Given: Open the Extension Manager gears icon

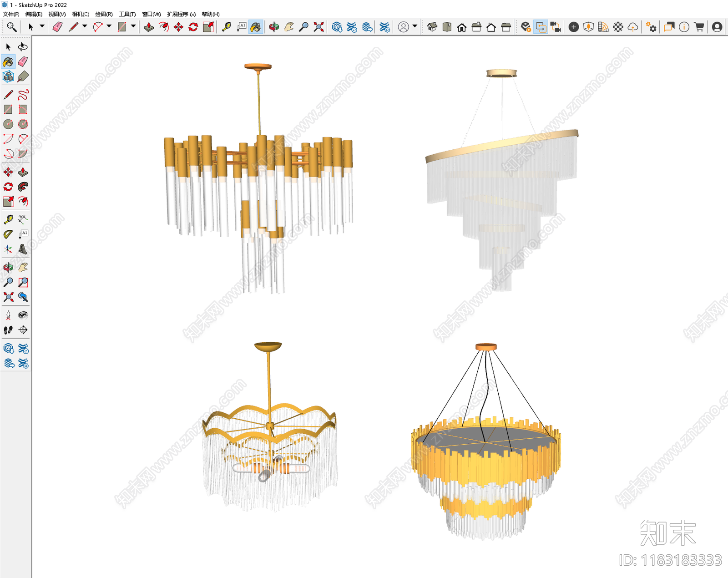Looking at the screenshot, I should [651, 27].
